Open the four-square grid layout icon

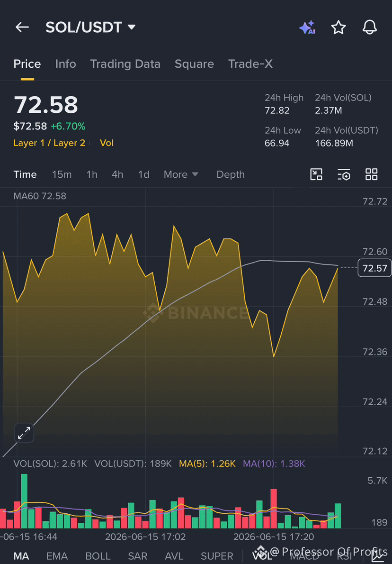pos(372,174)
